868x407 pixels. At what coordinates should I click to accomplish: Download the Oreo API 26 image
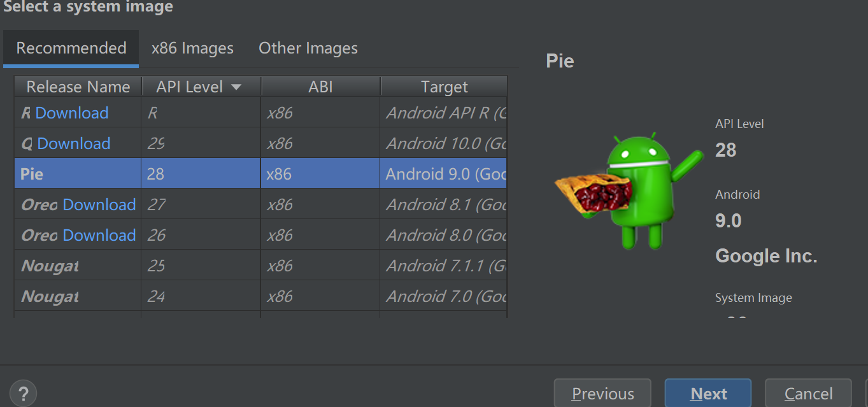point(99,235)
